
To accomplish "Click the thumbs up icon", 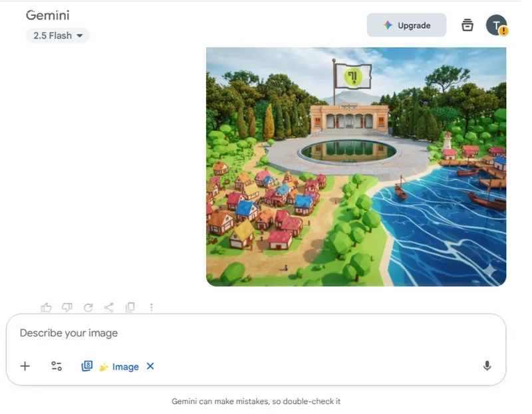I will point(46,307).
